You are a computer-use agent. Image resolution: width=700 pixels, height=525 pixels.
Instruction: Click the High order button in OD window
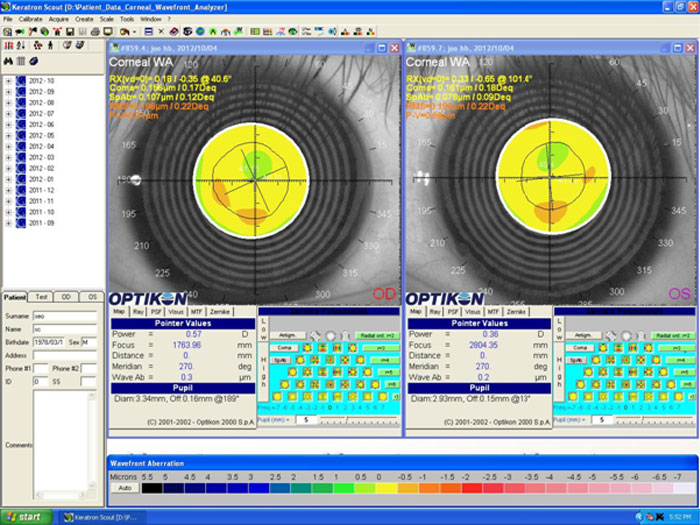(x=263, y=372)
